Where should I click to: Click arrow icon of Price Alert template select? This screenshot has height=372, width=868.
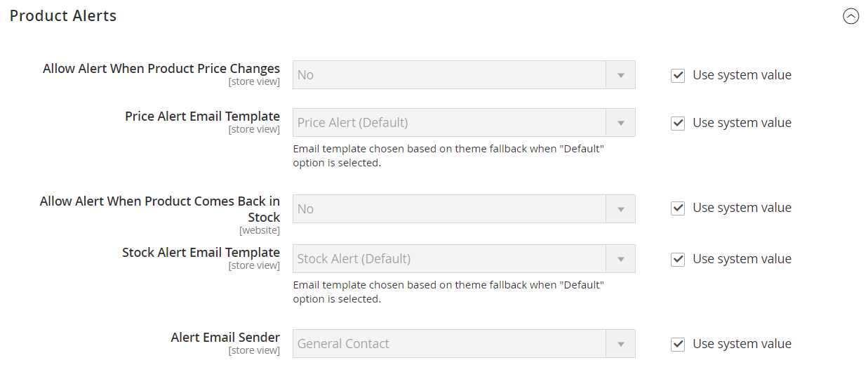621,123
